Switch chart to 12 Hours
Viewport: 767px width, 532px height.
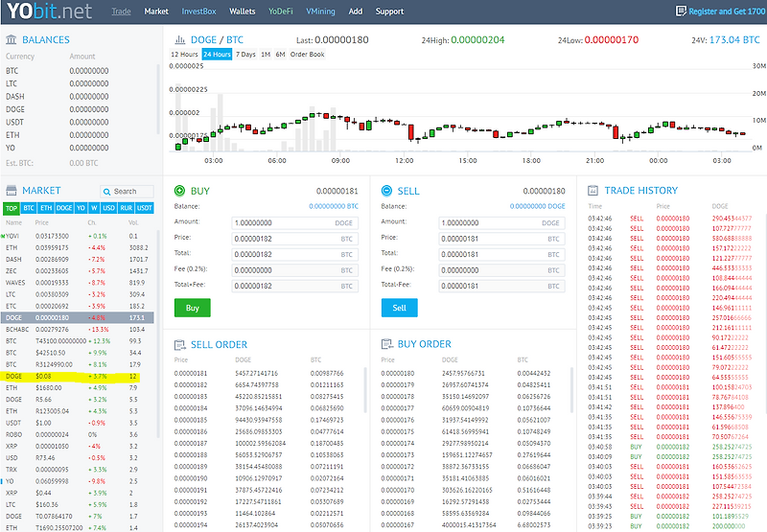point(184,55)
